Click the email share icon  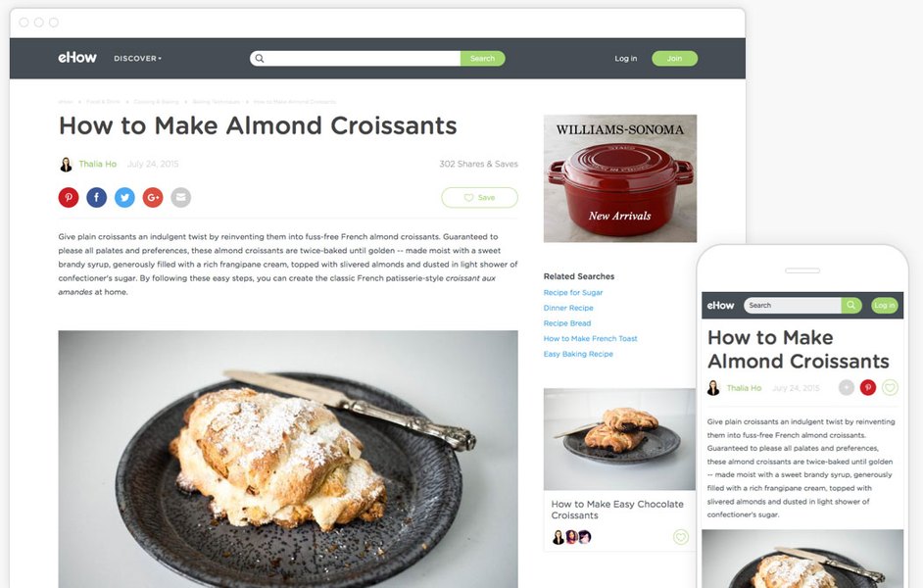tap(180, 197)
